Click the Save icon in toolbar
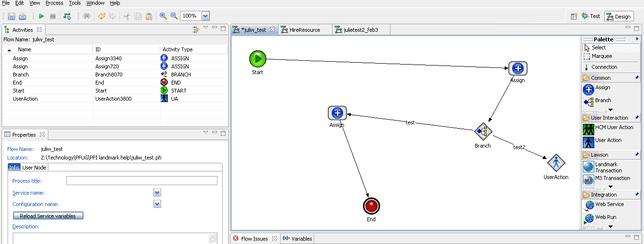644x244 pixels. pyautogui.click(x=11, y=16)
